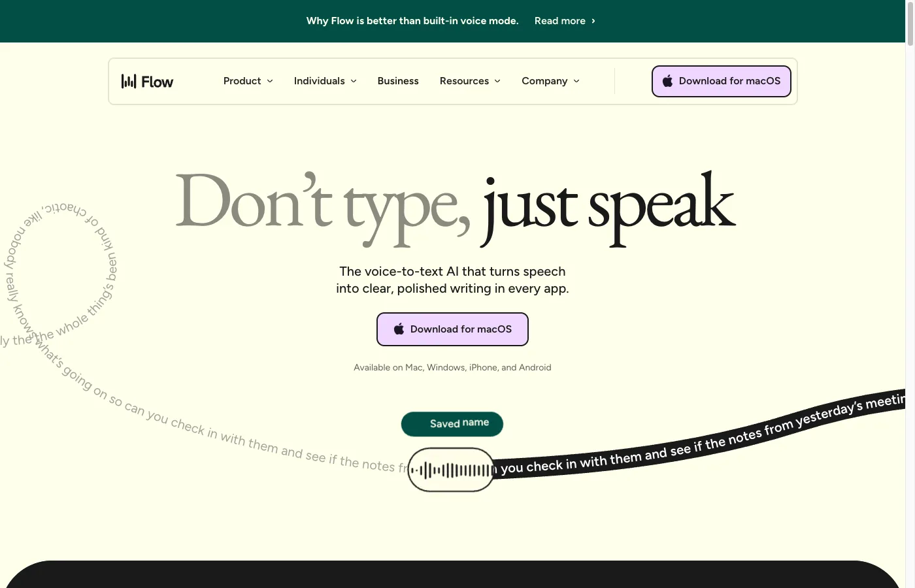Expand the Product menu chevron
This screenshot has width=915, height=588.
click(x=270, y=81)
